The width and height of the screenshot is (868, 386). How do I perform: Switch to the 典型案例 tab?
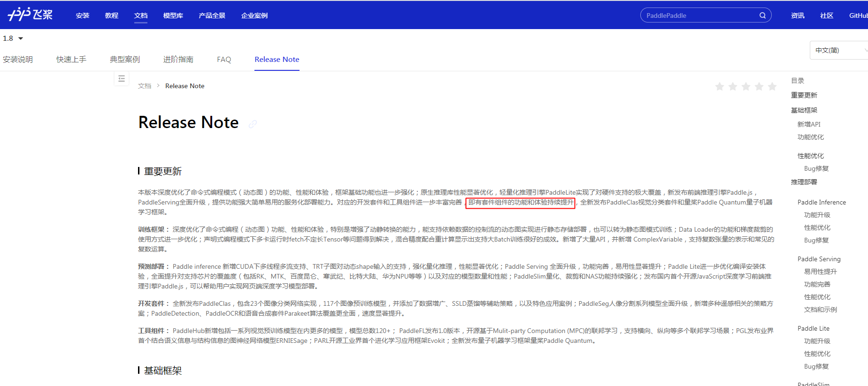(x=125, y=60)
